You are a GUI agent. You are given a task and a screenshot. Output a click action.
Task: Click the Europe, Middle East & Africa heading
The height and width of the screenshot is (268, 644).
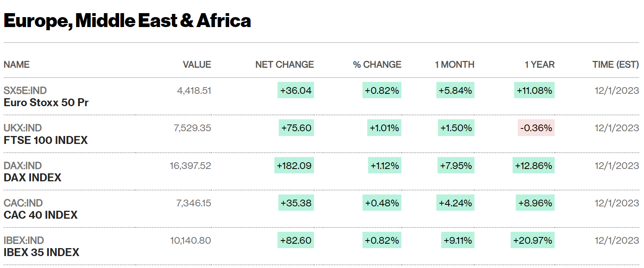(x=127, y=21)
